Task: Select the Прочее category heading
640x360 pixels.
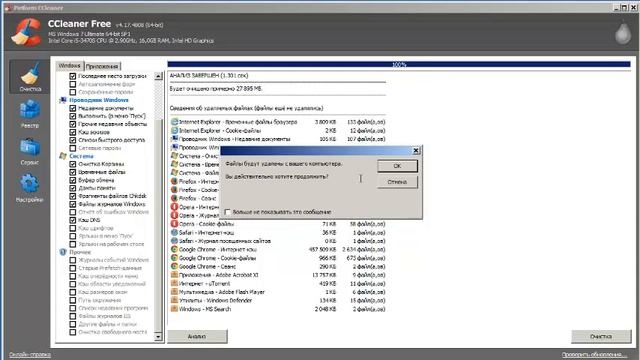Action: click(x=80, y=252)
